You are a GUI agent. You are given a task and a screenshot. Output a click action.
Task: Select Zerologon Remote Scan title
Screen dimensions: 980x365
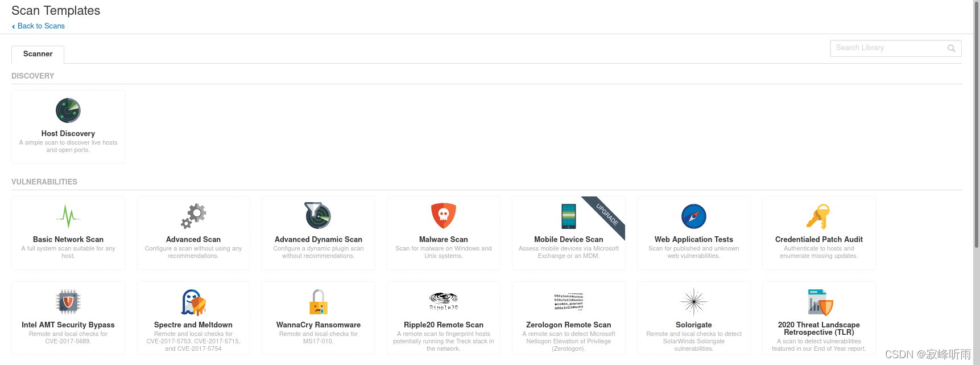pyautogui.click(x=569, y=325)
